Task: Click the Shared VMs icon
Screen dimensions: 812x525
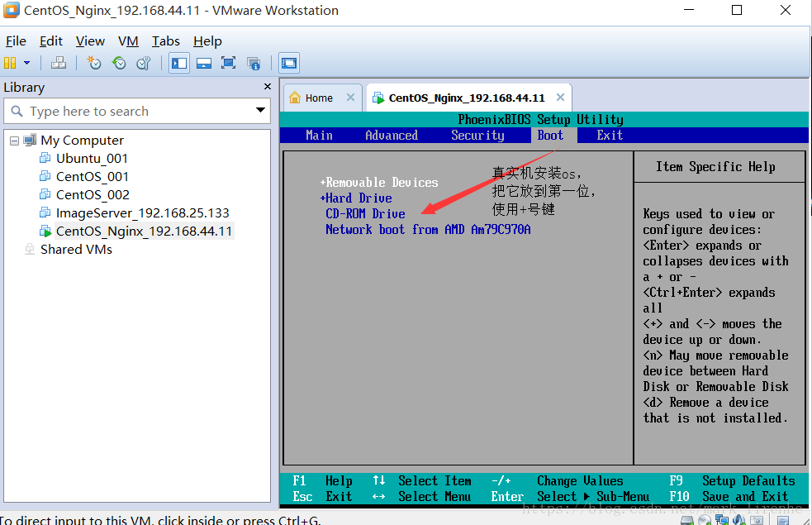Action: click(30, 250)
